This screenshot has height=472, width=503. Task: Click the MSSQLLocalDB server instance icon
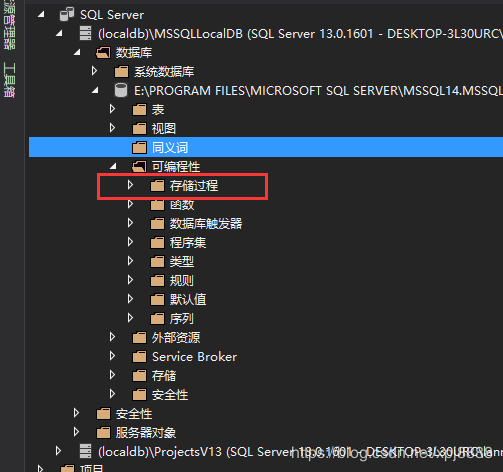pos(85,33)
